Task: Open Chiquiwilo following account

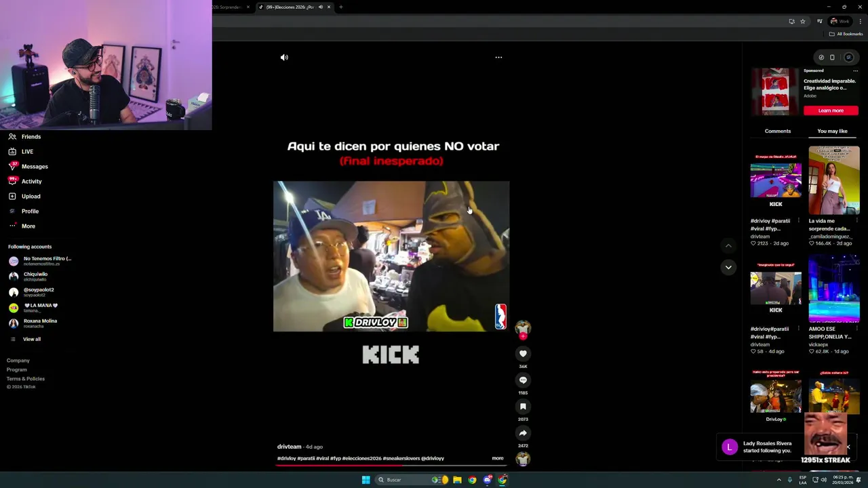Action: [28, 276]
